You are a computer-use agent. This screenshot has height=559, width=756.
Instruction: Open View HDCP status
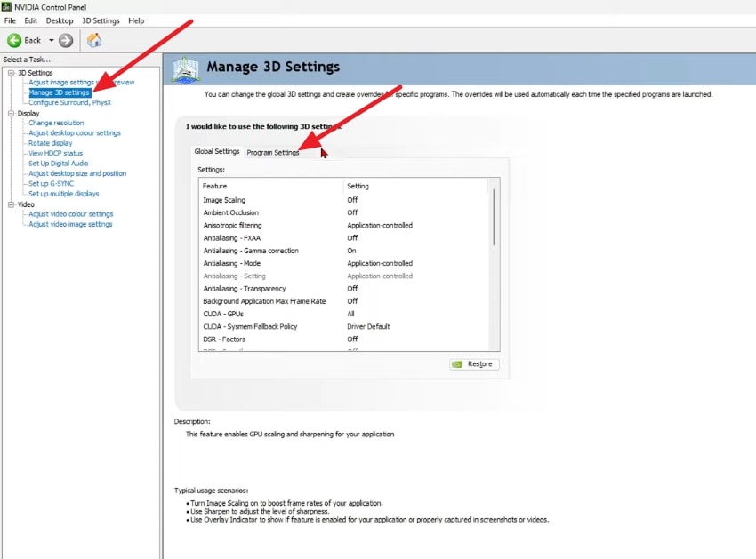click(x=55, y=153)
